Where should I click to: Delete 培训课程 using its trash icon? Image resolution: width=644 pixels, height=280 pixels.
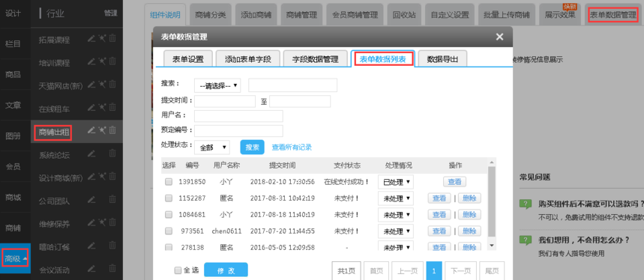112,61
